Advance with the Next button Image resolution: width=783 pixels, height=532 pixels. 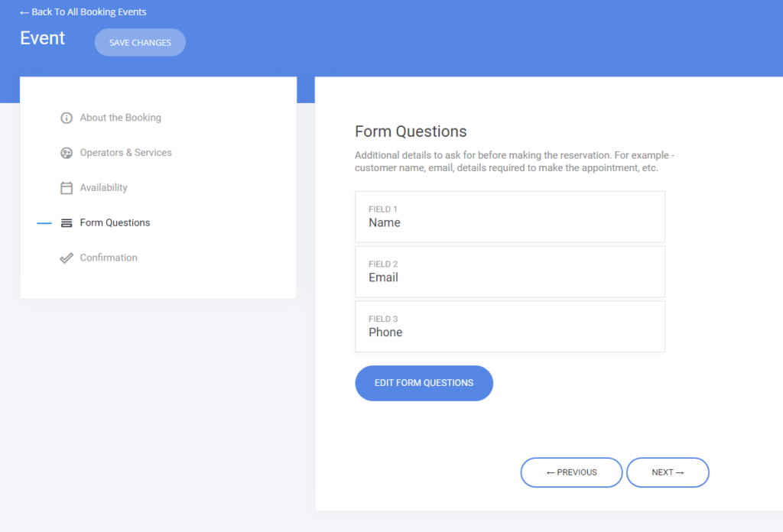tap(668, 472)
